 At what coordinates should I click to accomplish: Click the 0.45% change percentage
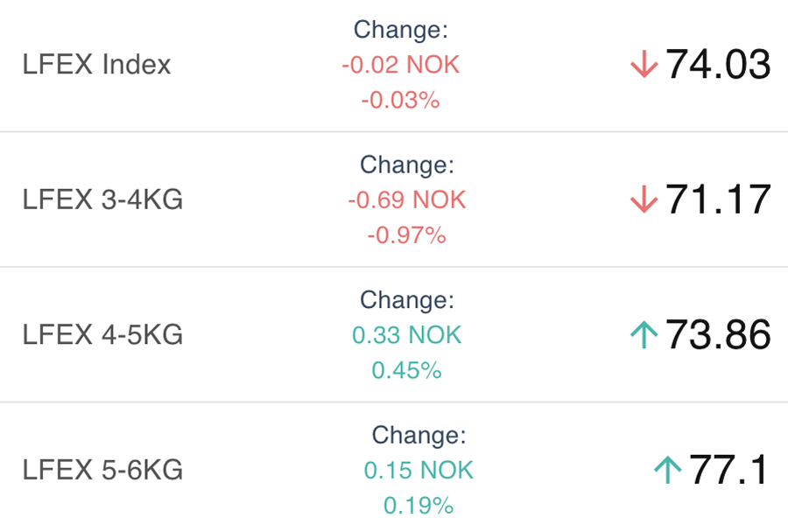(407, 370)
